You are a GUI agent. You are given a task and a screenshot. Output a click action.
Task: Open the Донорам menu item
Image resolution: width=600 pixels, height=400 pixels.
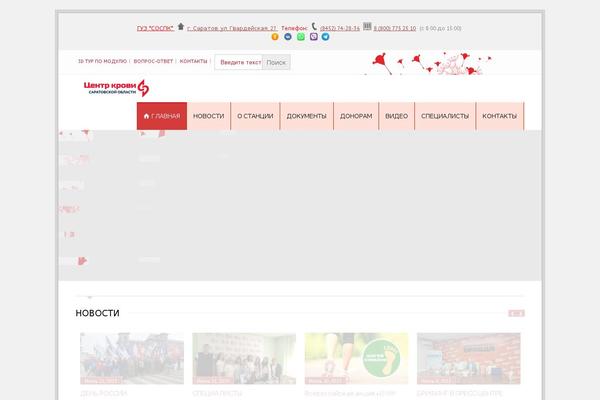coord(356,116)
